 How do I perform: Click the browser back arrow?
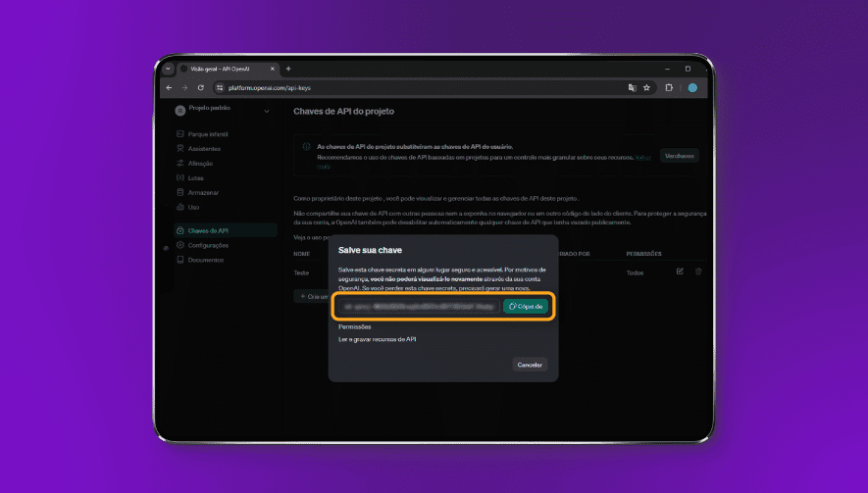(169, 88)
